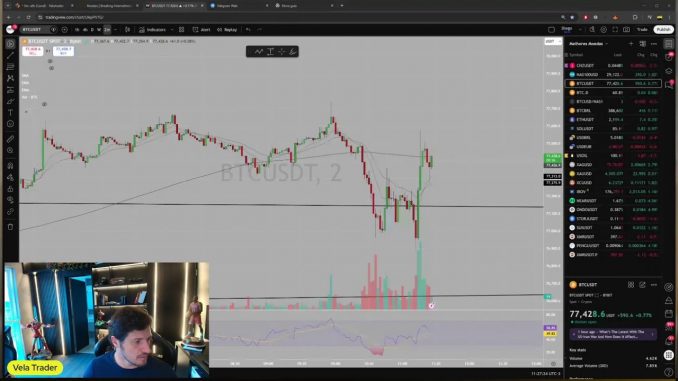Click the Trade button
The width and height of the screenshot is (678, 381).
click(642, 29)
